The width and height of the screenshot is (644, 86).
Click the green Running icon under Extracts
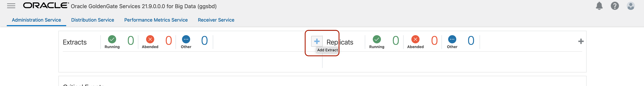coord(112,39)
